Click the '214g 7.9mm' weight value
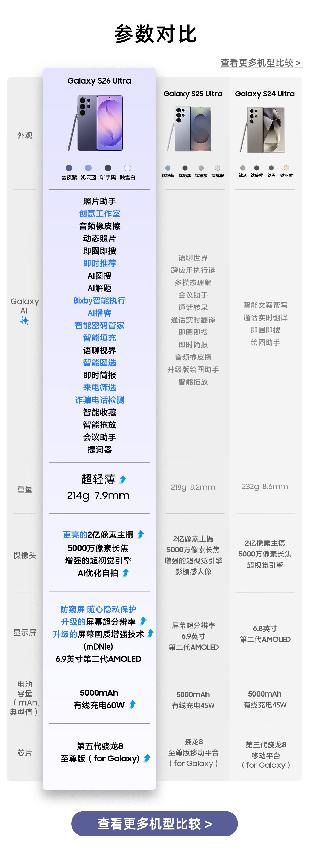This screenshot has width=309, height=868. click(98, 496)
